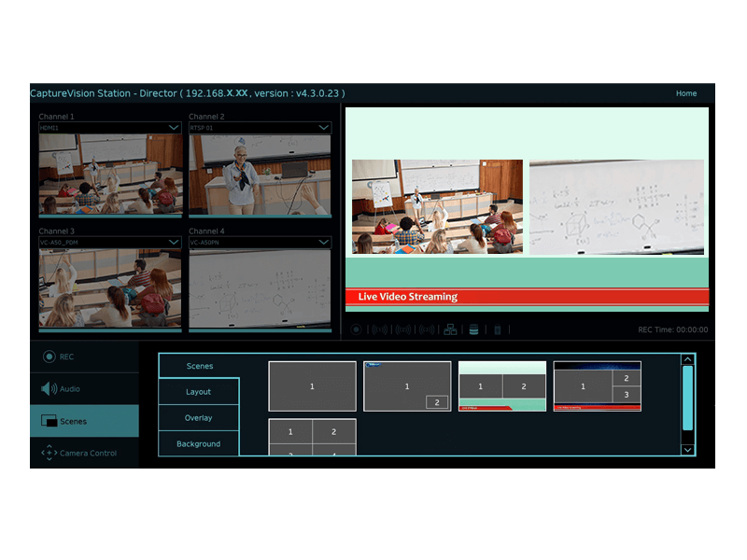Open the Audio panel in sidebar
The width and height of the screenshot is (747, 560).
point(84,388)
